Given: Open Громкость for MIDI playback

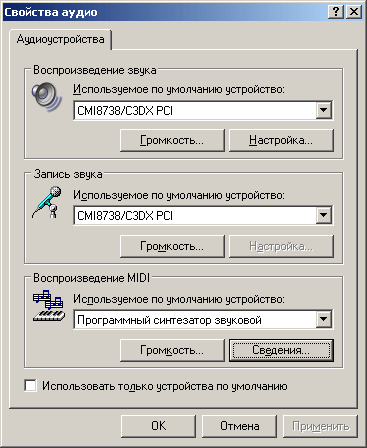Looking at the screenshot, I should coord(172,350).
